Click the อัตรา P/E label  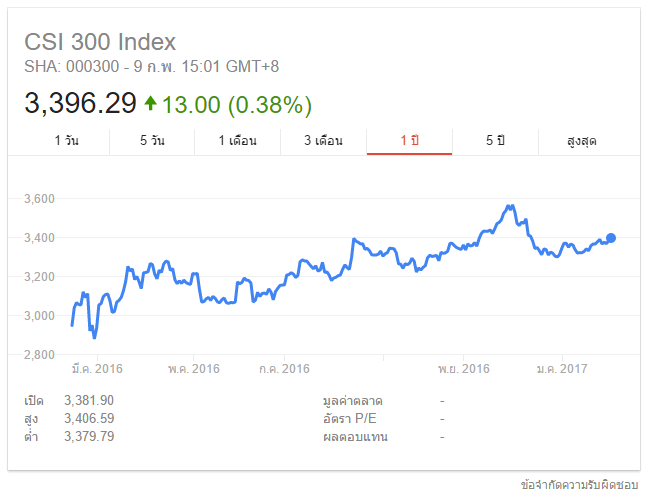click(350, 419)
